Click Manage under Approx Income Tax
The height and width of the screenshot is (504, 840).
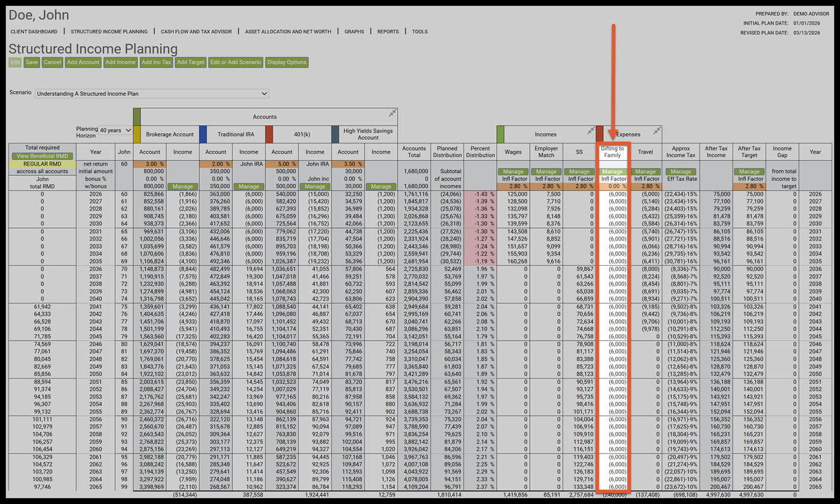tap(681, 172)
